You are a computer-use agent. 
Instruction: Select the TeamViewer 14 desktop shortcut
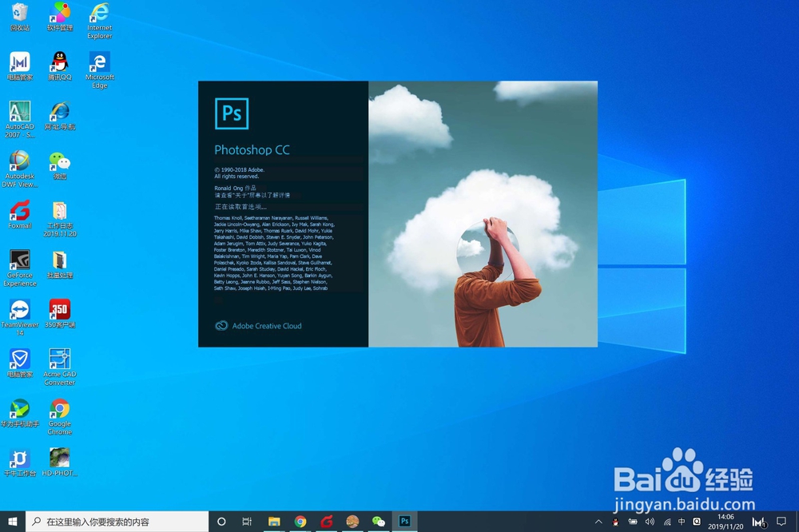[20, 317]
